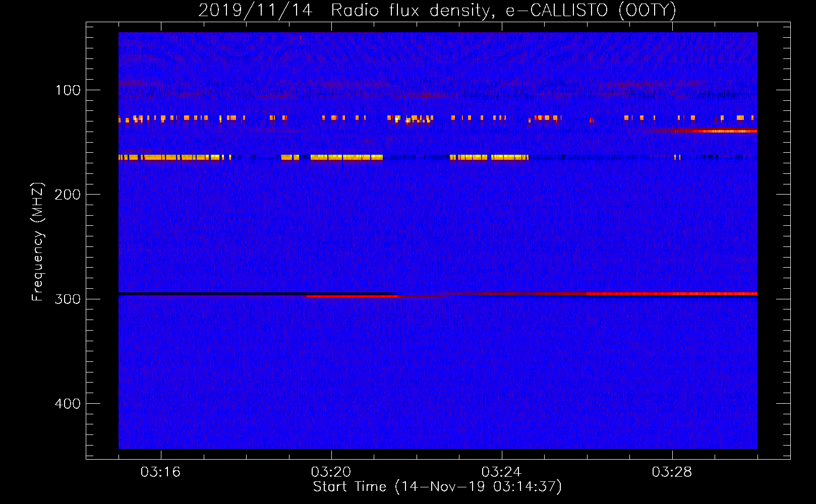The image size is (816, 504).
Task: Click the plot title '2019/11/14 Radio flux density, e-CALLISTO (OOTY)'
Action: click(x=437, y=10)
